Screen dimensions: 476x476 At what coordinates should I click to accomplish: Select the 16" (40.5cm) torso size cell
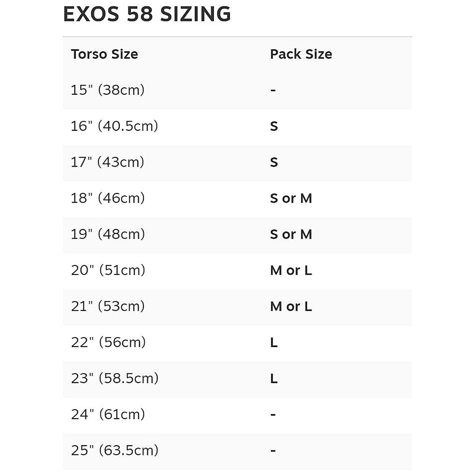point(114,126)
